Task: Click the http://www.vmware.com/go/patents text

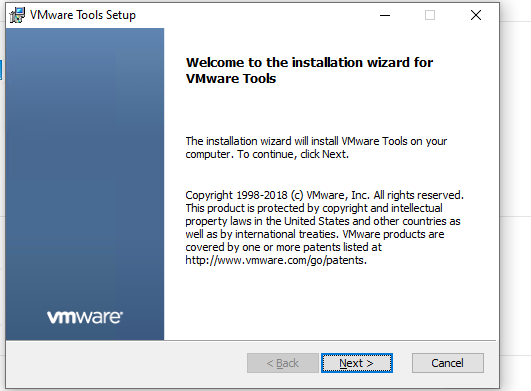Action: tap(276, 260)
